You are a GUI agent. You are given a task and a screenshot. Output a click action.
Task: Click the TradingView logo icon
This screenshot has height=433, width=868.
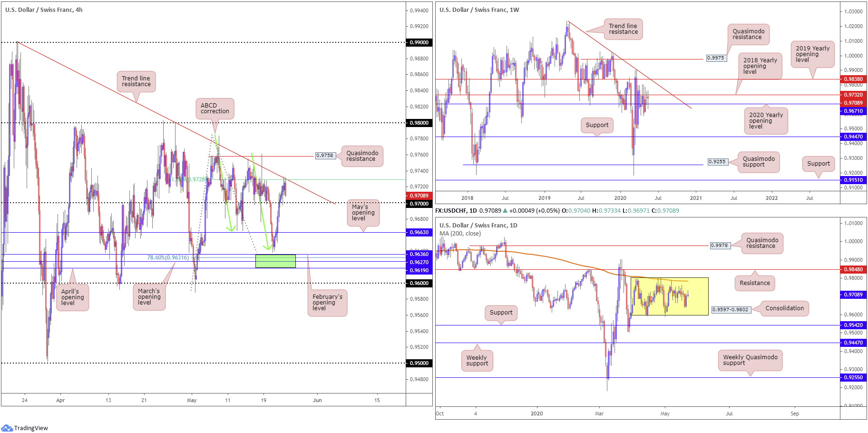click(x=7, y=428)
